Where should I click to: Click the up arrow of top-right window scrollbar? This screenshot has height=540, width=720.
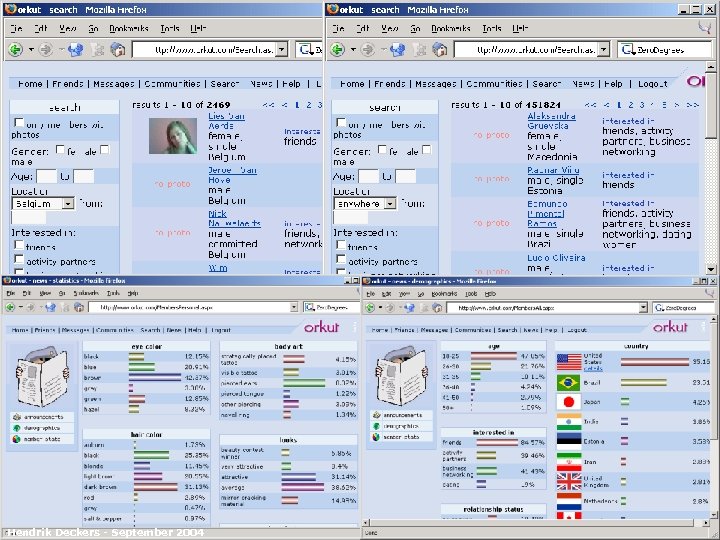tap(710, 67)
